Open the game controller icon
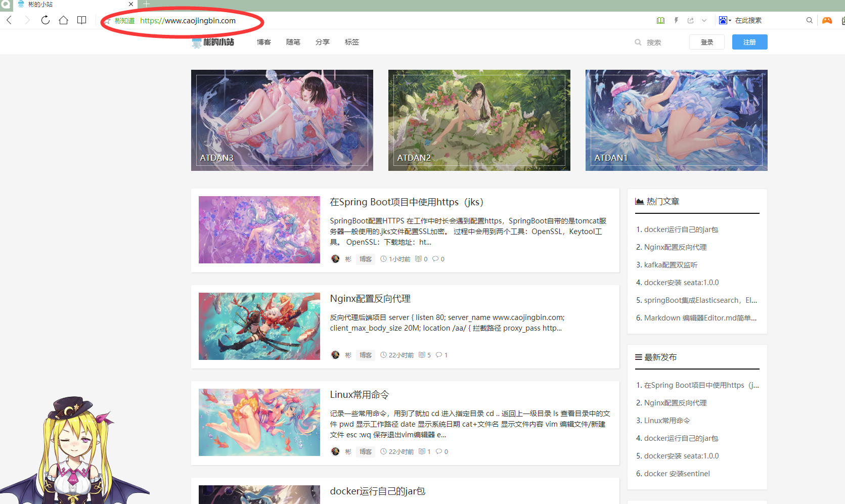 tap(827, 20)
